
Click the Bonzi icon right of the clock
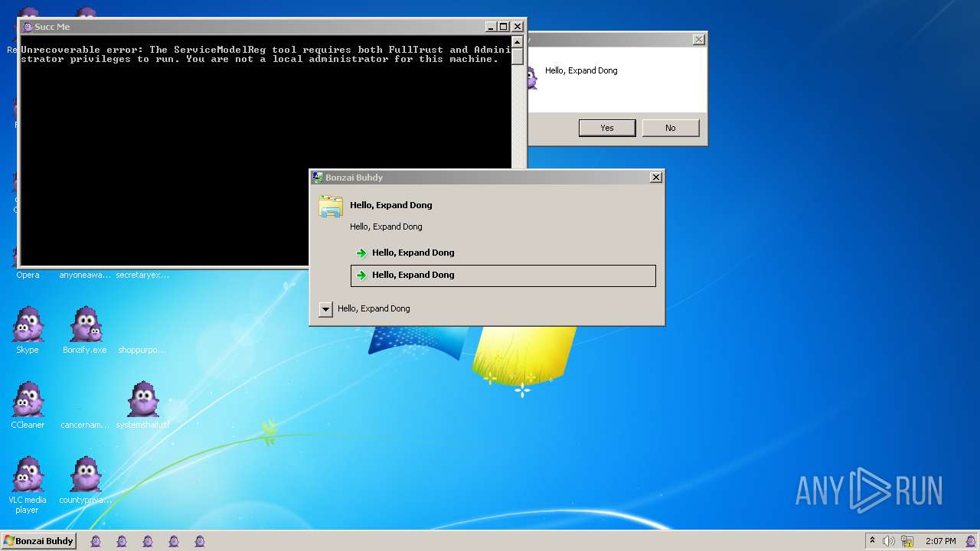pyautogui.click(x=971, y=541)
